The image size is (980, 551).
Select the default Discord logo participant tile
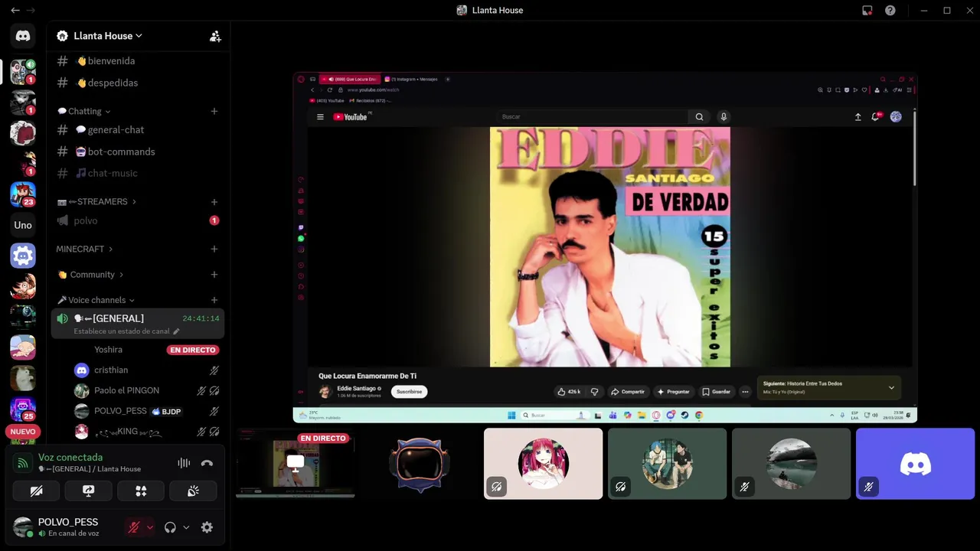click(916, 464)
